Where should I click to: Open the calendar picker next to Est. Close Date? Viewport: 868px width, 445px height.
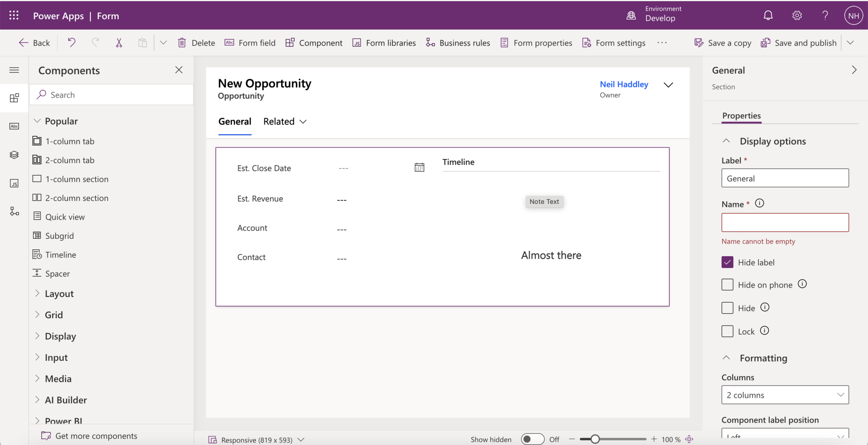(419, 166)
